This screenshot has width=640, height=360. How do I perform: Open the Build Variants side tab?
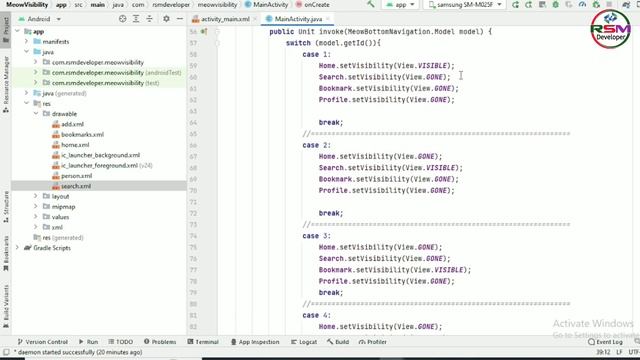coord(6,306)
